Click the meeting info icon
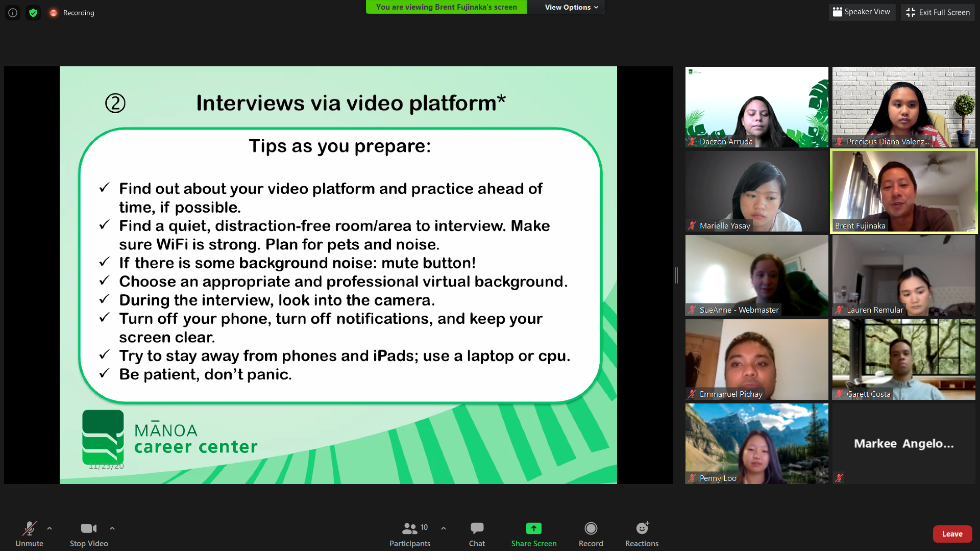Screen dimensions: 980x560 [13, 13]
